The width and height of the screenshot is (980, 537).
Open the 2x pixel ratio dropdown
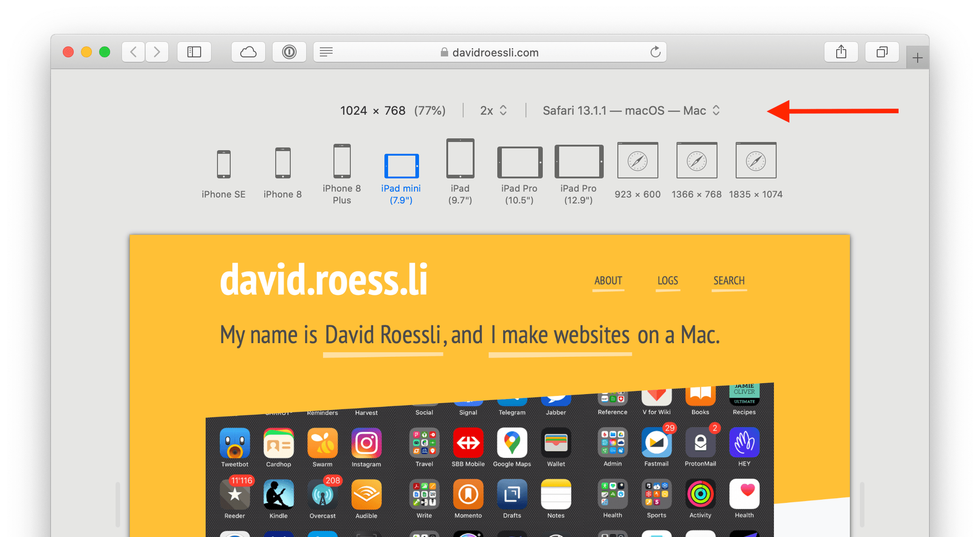tap(494, 111)
